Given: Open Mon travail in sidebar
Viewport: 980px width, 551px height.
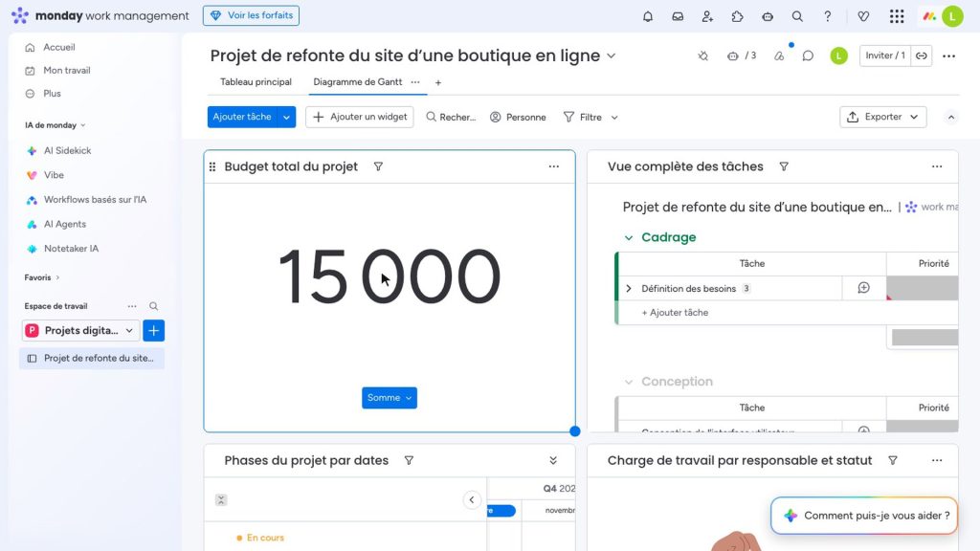Looking at the screenshot, I should click(x=66, y=70).
